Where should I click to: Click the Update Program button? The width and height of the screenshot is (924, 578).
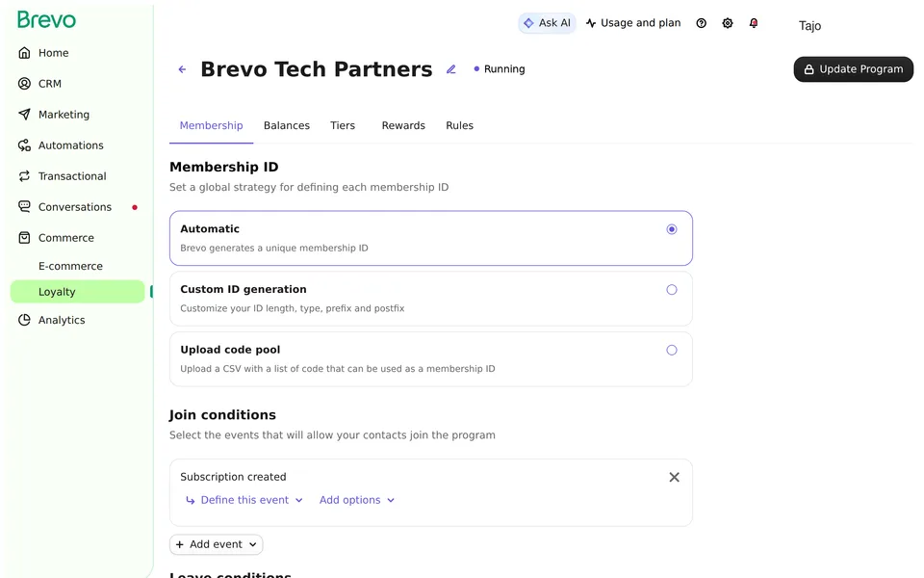[x=854, y=69]
